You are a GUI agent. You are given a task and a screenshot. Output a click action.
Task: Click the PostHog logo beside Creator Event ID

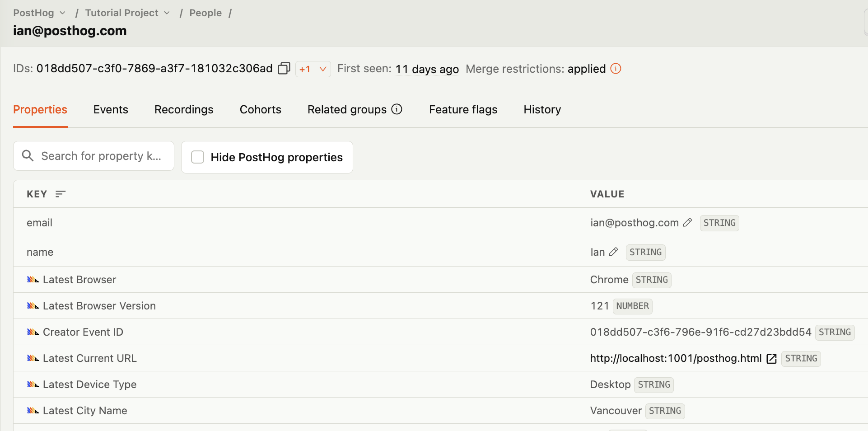[x=33, y=332]
